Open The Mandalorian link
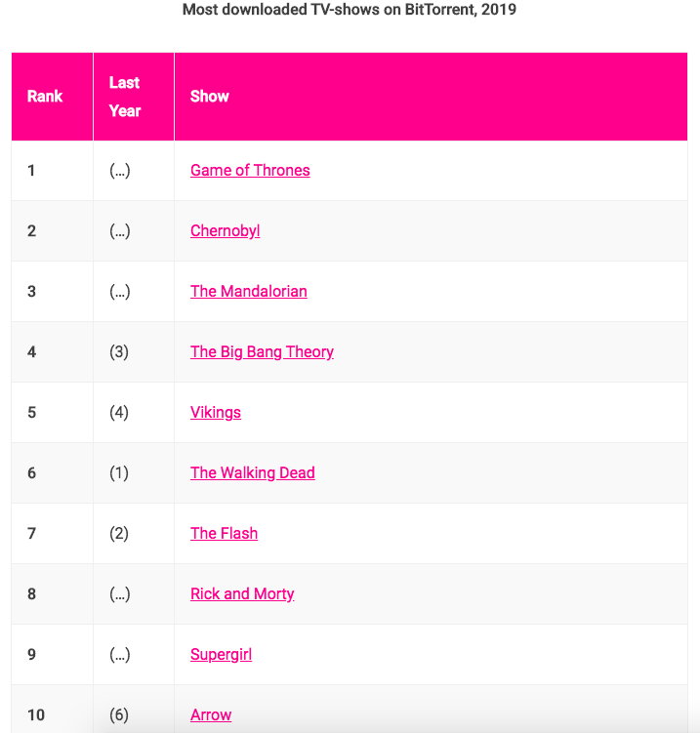 248,291
